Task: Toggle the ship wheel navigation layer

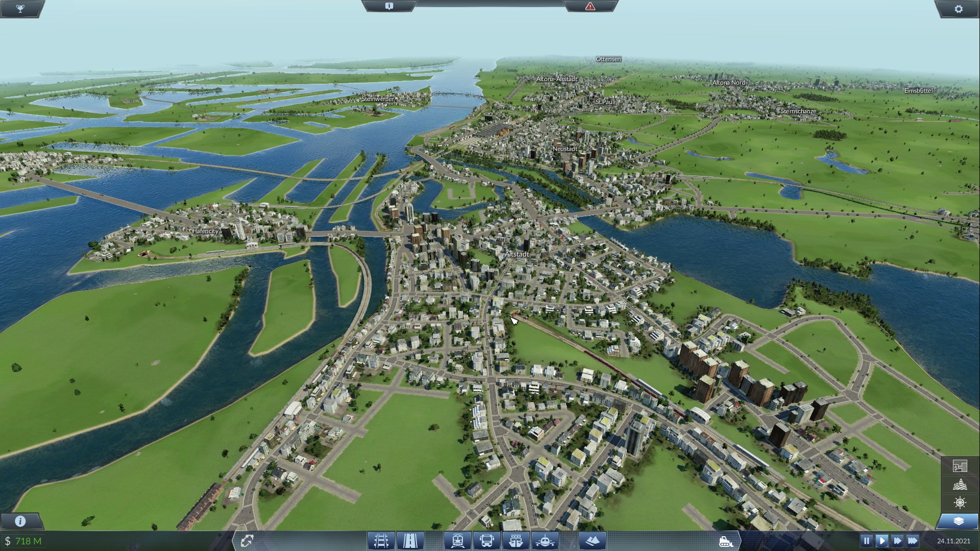Action: pos(960,503)
